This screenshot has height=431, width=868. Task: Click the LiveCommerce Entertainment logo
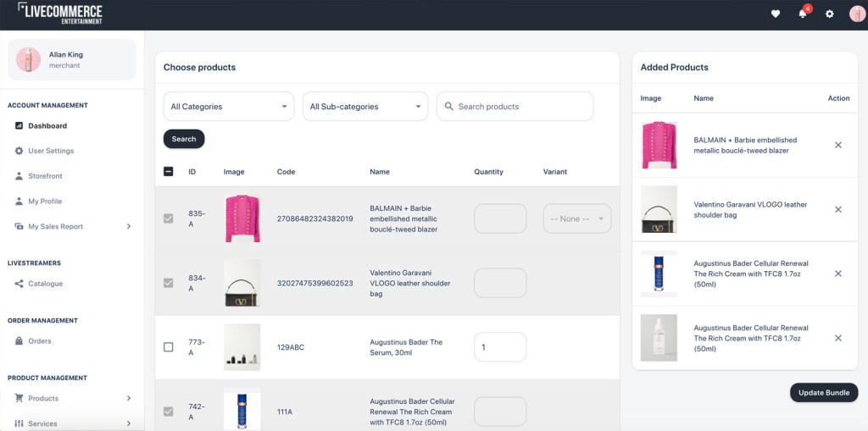point(60,14)
